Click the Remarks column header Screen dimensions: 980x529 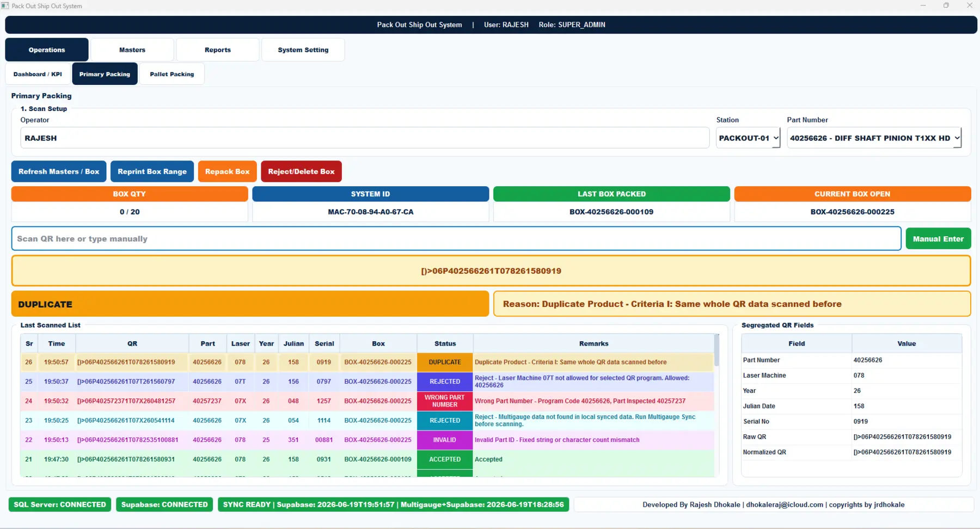point(593,343)
